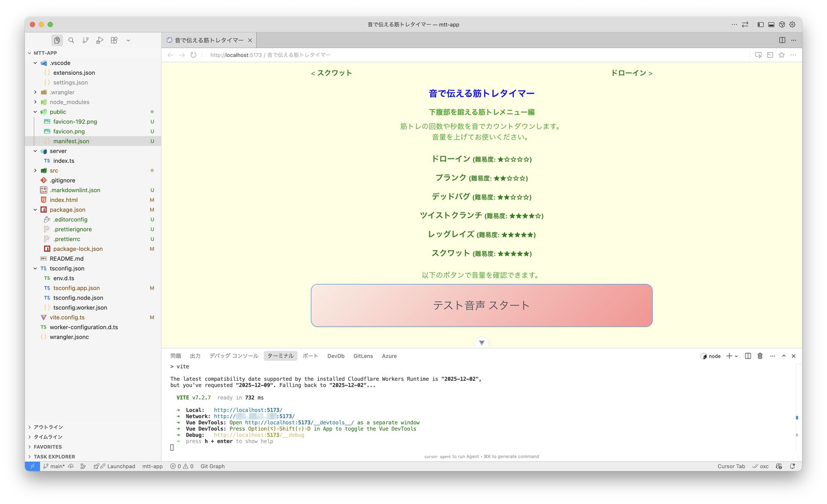Expand the タイムライン section

48,437
